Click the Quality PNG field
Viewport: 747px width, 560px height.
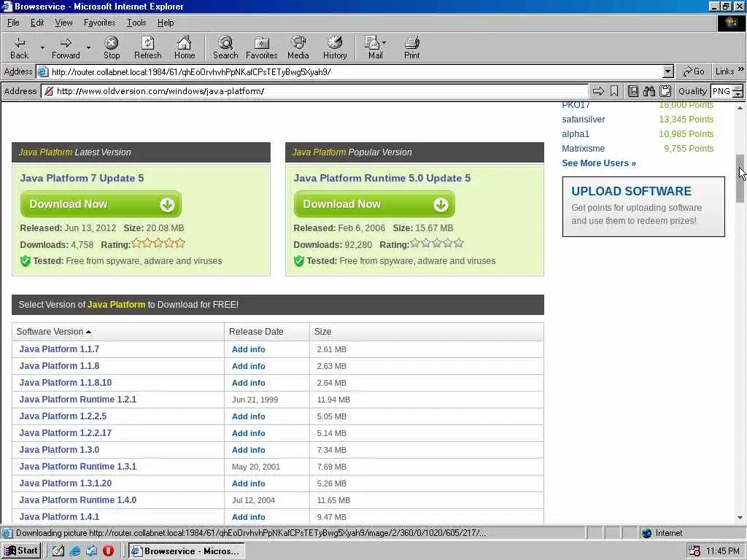(x=721, y=91)
